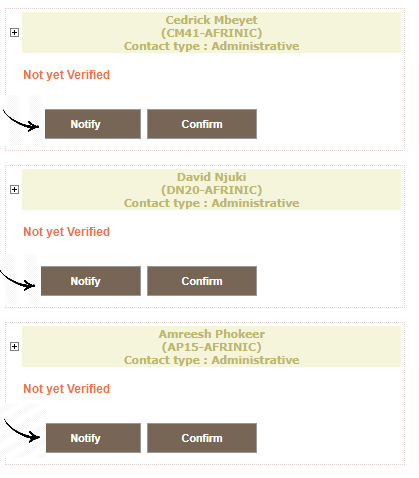Screen dimensions: 419x478
Task: Click the AP15-AFRINIC handle text
Action: (211, 347)
